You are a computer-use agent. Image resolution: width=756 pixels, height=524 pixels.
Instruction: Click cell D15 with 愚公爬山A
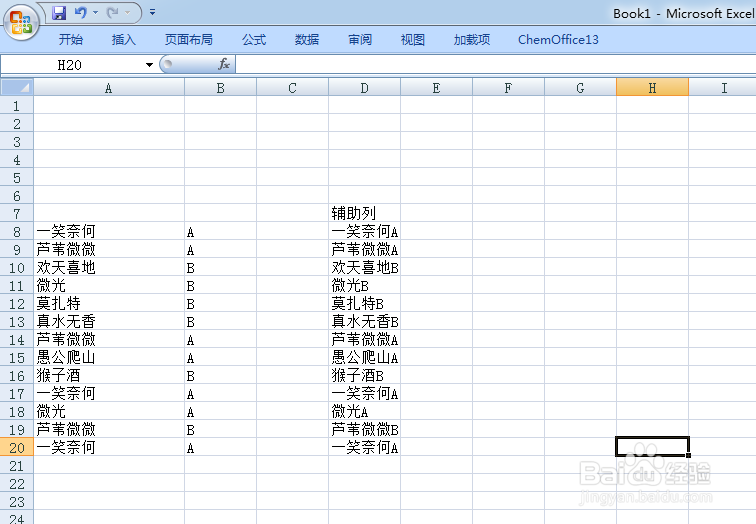364,358
